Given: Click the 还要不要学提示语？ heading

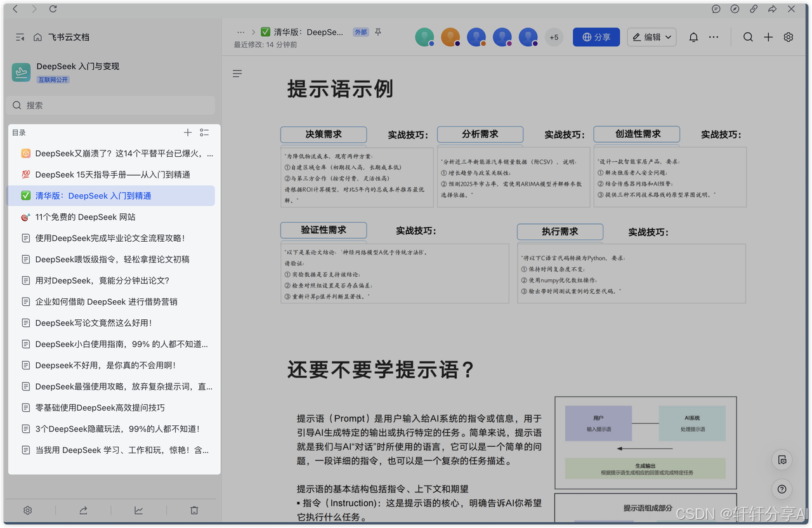Looking at the screenshot, I should coord(381,369).
